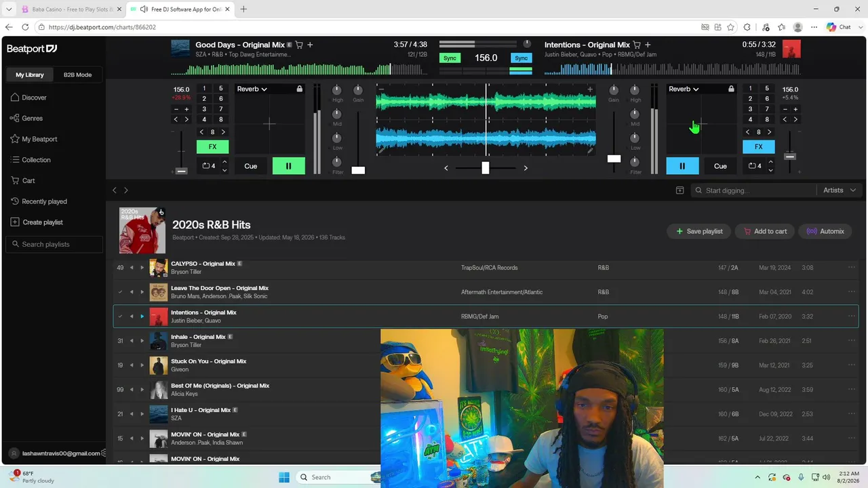The width and height of the screenshot is (868, 488).
Task: Increase left deck loop length with up chevron
Action: click(x=224, y=162)
